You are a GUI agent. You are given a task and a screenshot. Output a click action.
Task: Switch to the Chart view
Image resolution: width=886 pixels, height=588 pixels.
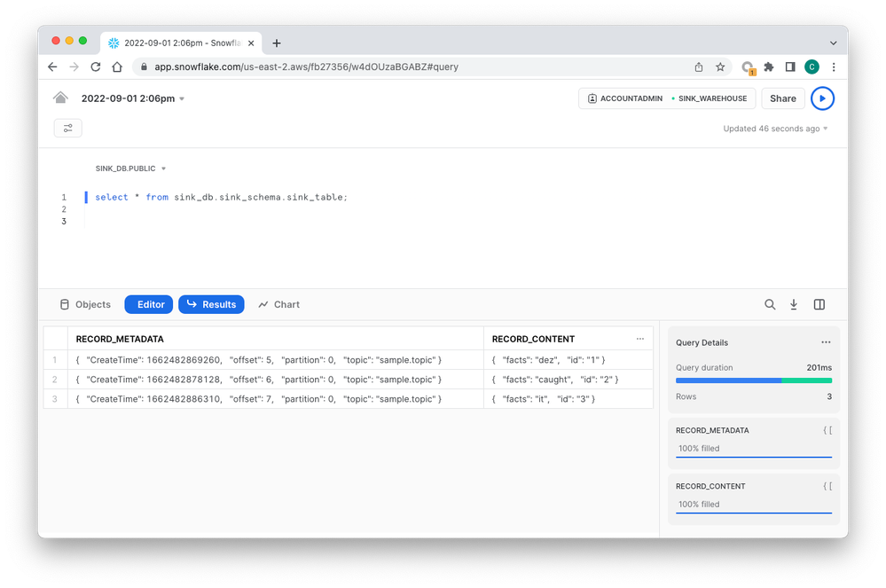(278, 304)
